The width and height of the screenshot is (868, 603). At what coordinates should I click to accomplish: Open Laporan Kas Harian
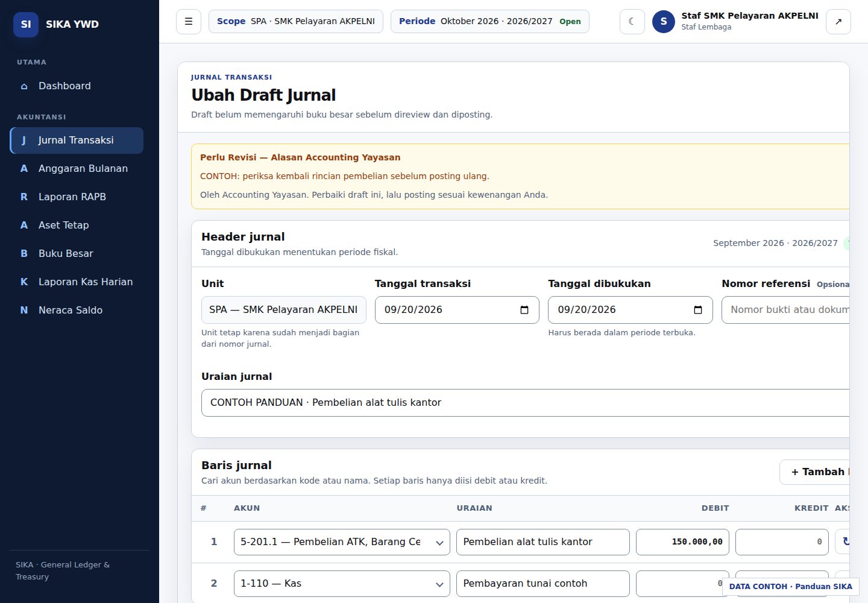(77, 282)
